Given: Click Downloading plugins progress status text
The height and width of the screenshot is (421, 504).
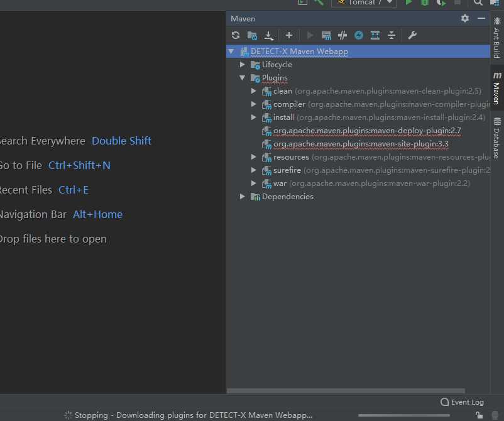Looking at the screenshot, I should [193, 415].
